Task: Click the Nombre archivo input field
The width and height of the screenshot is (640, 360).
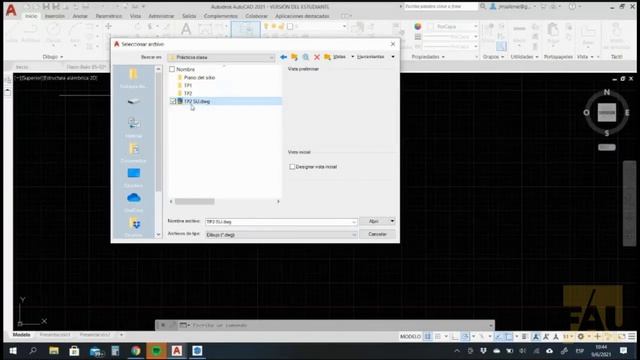Action: (x=278, y=222)
